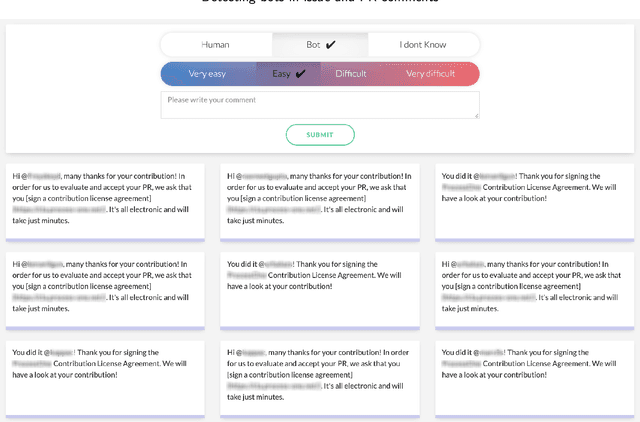
Task: Choose Bot as the answer
Action: [313, 45]
